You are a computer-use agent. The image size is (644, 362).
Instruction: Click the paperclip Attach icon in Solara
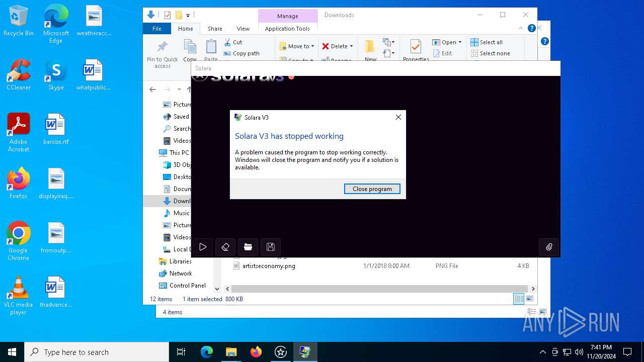(549, 247)
